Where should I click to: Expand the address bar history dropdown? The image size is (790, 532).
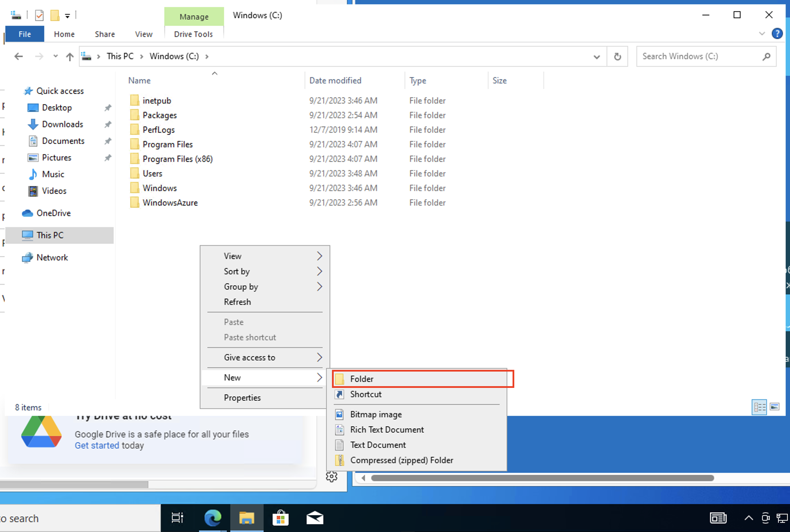point(597,57)
